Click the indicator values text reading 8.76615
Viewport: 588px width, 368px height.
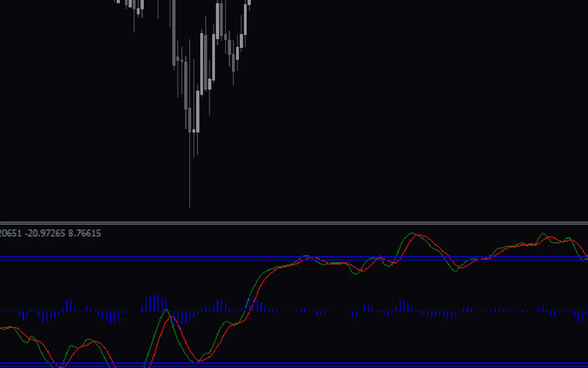click(85, 233)
